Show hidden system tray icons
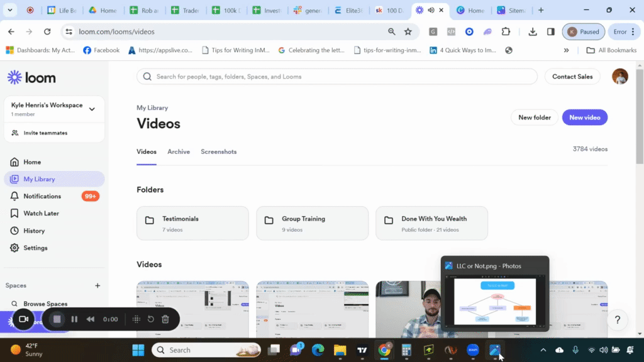 (543, 350)
